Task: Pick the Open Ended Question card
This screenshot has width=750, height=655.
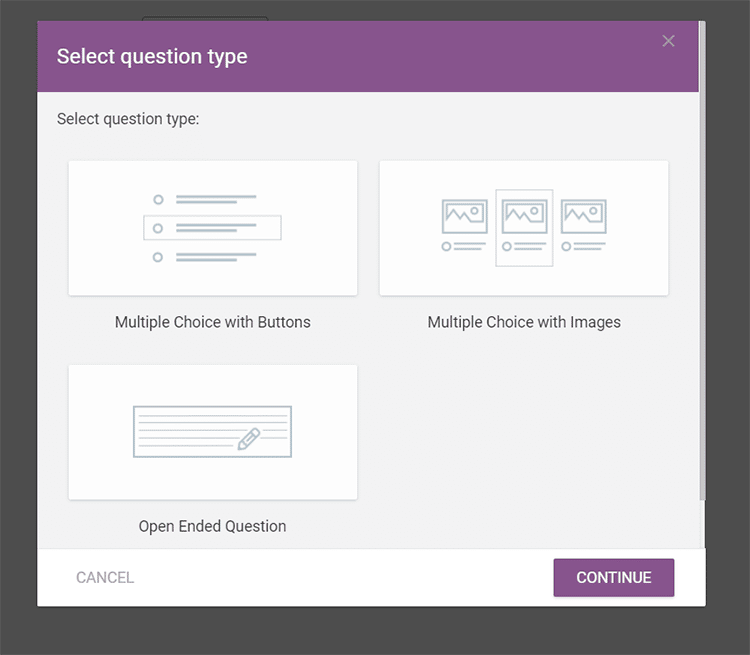Action: 213,432
